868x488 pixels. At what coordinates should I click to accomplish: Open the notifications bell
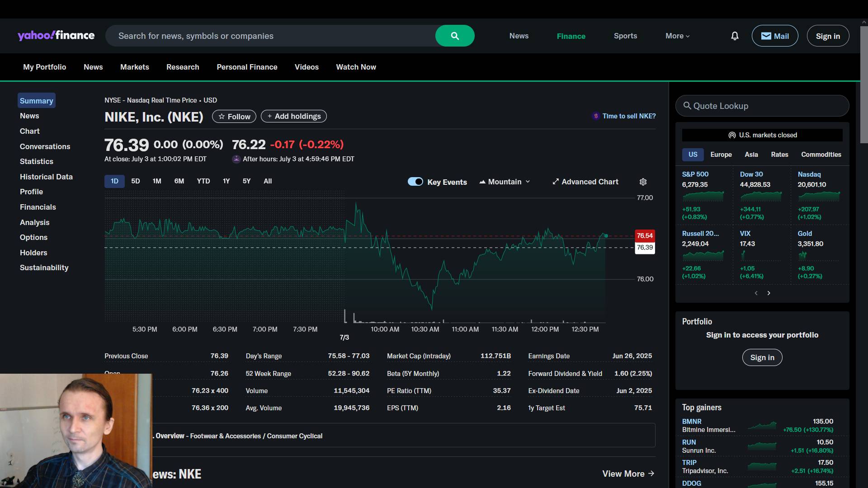735,36
